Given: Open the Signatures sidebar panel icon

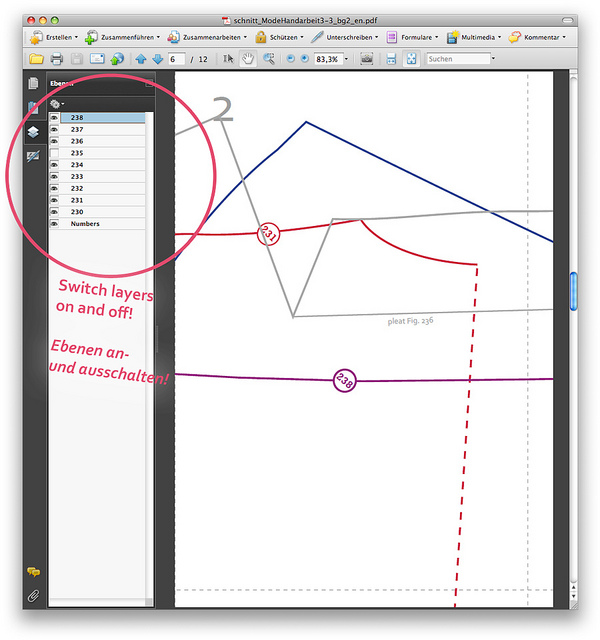Looking at the screenshot, I should tap(33, 156).
